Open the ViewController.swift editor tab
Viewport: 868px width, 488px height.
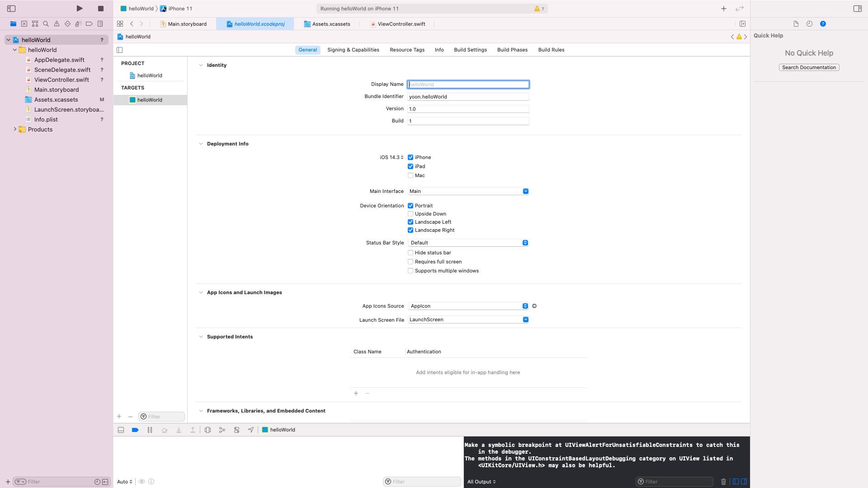pos(401,24)
